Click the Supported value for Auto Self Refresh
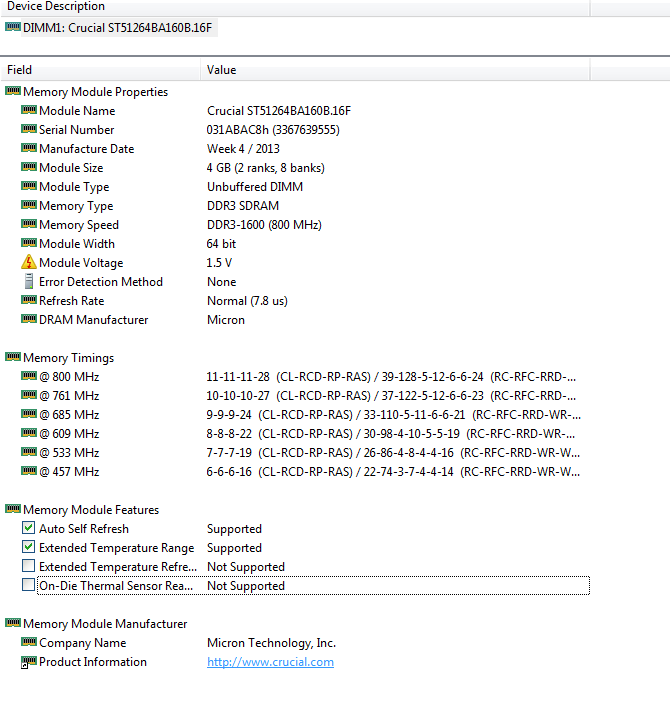 [235, 529]
